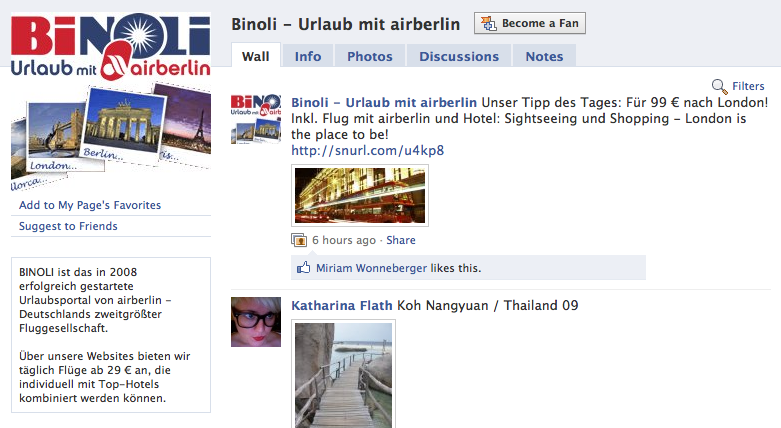Click the photo post type icon
Viewport: 781px width, 428px height.
299,240
